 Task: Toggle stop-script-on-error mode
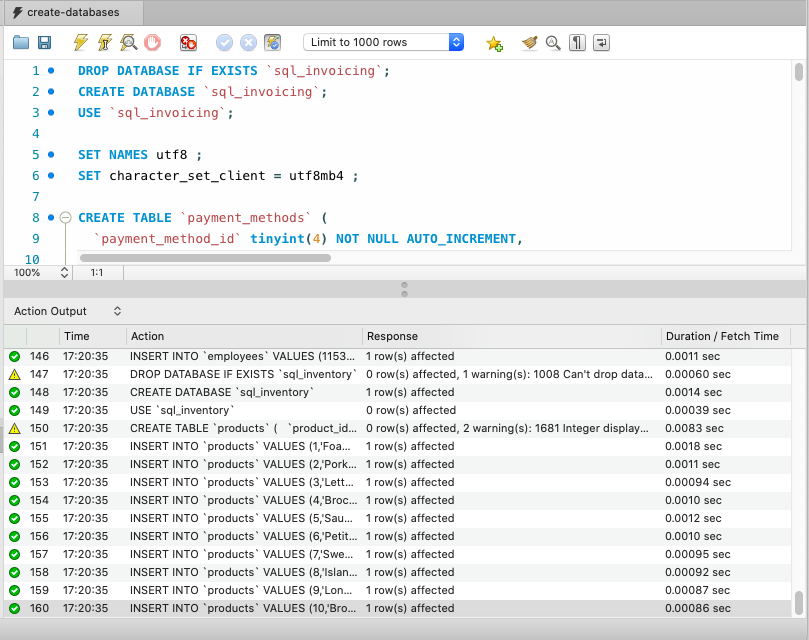tap(186, 42)
